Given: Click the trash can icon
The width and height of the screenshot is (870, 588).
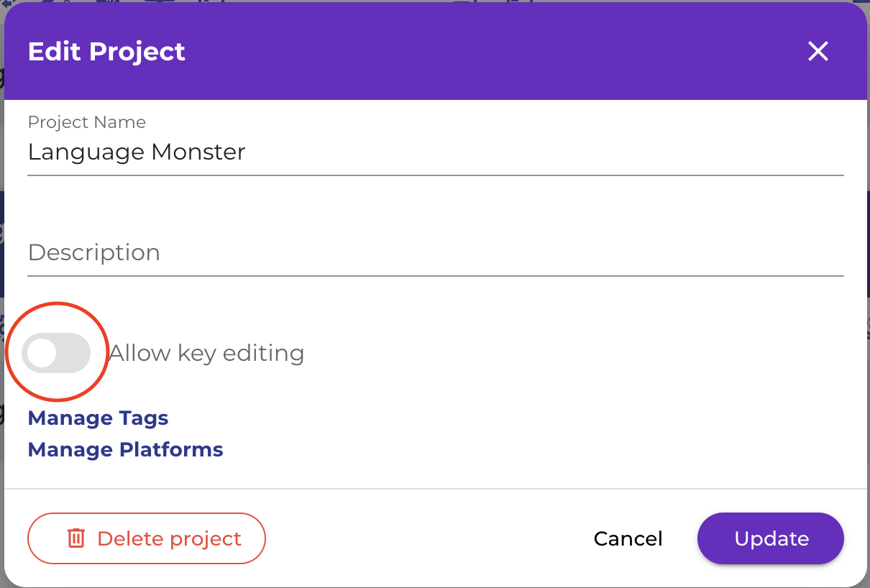Looking at the screenshot, I should (76, 538).
